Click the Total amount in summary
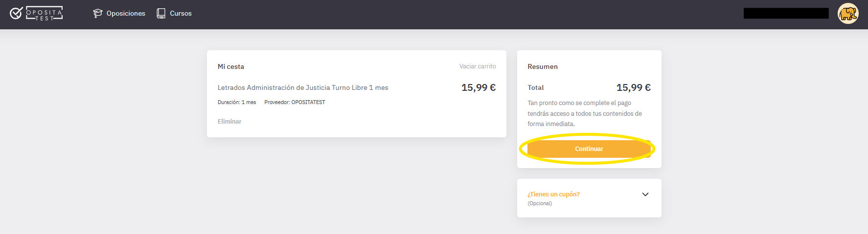The width and height of the screenshot is (868, 234). pyautogui.click(x=634, y=87)
